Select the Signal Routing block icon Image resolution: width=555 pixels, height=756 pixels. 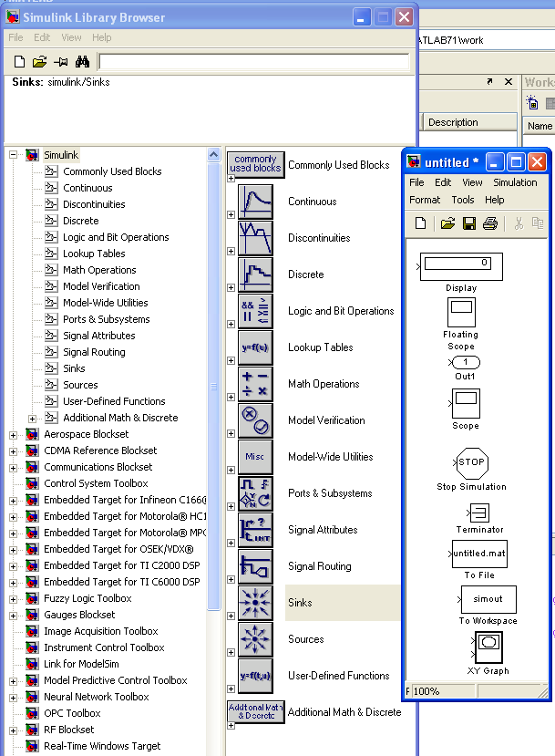tap(255, 566)
